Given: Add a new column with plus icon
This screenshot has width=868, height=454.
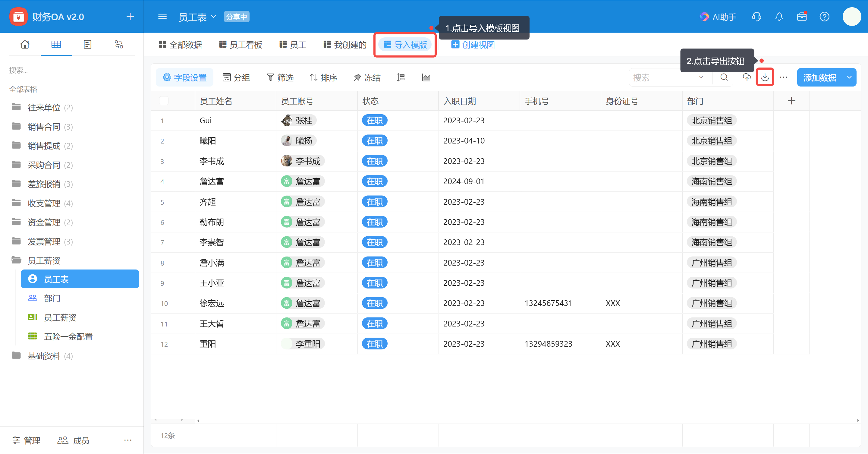Looking at the screenshot, I should tap(791, 101).
